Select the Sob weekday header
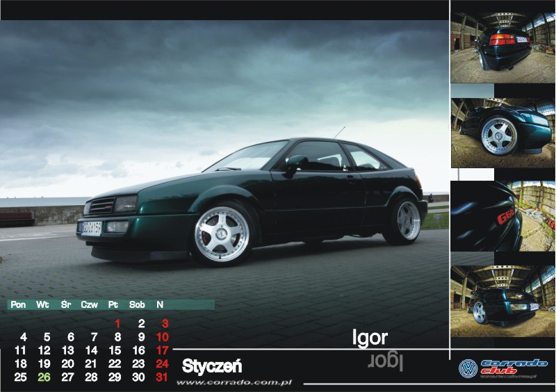The height and width of the screenshot is (392, 556). click(x=137, y=304)
